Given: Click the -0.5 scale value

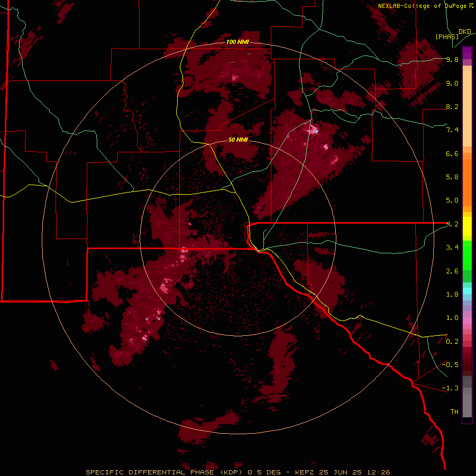Looking at the screenshot, I should (450, 364).
